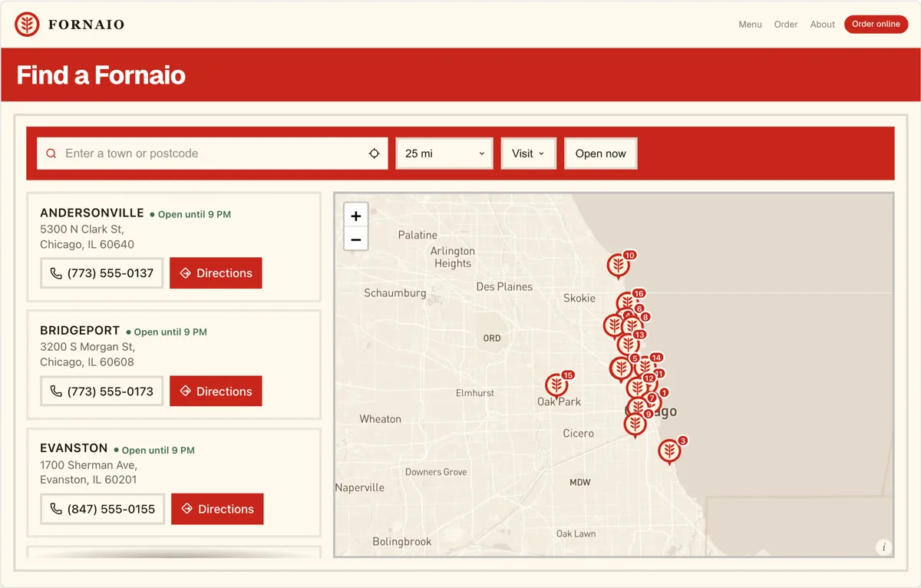
Task: Click the ORD airport label on map
Action: [492, 338]
